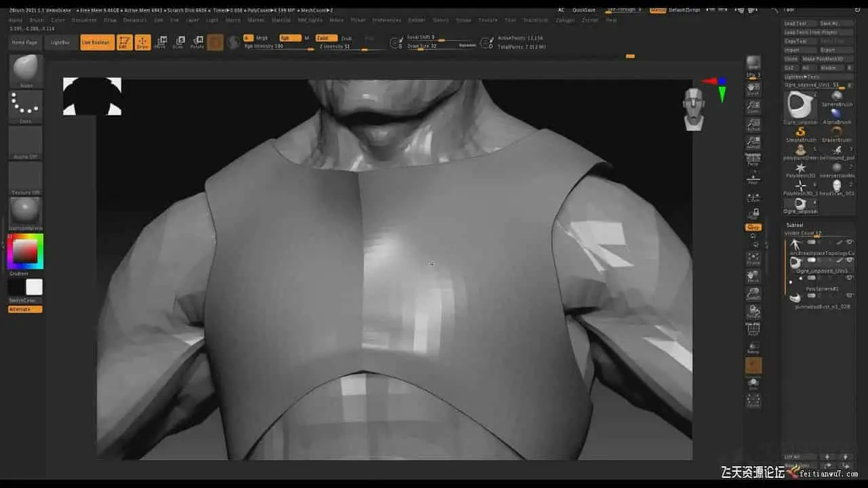This screenshot has width=868, height=488.
Task: Expand the Lightbox Tools section
Action: [802, 77]
